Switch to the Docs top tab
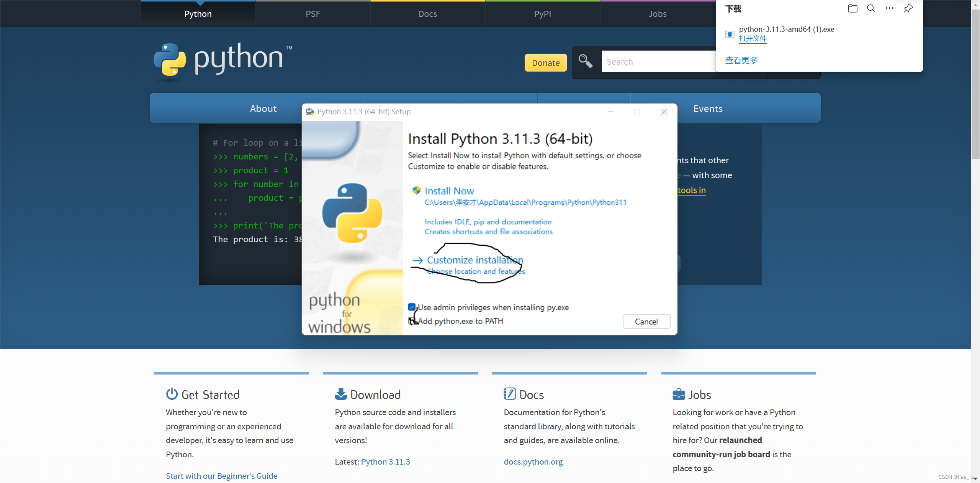Image resolution: width=980 pixels, height=483 pixels. [x=427, y=14]
